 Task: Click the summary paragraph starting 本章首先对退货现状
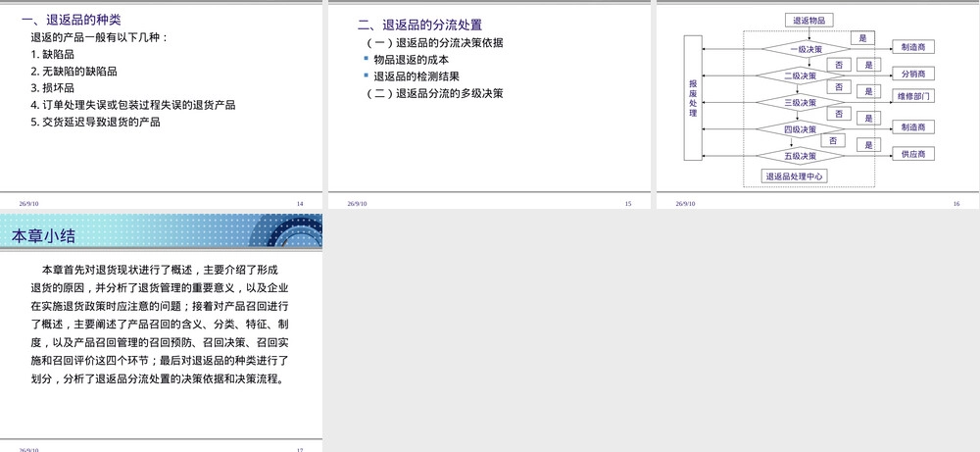tap(160, 325)
